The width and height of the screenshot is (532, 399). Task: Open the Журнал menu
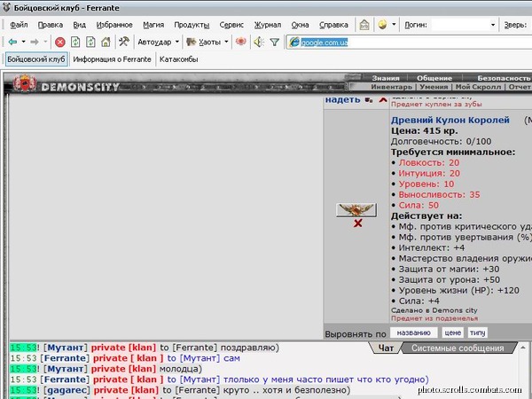(x=268, y=25)
